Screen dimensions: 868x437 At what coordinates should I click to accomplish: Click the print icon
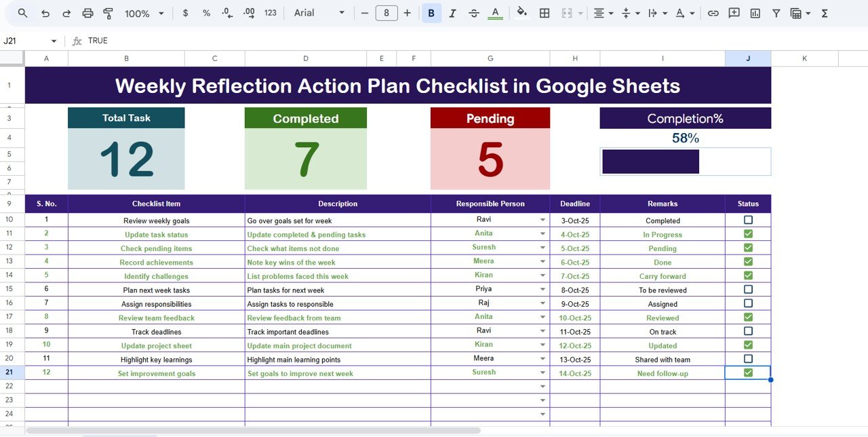87,13
